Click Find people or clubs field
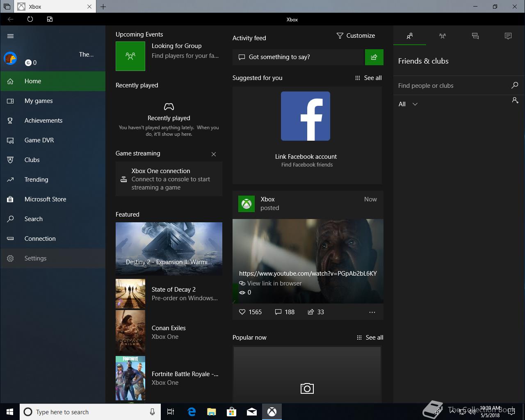525x420 pixels. 451,86
